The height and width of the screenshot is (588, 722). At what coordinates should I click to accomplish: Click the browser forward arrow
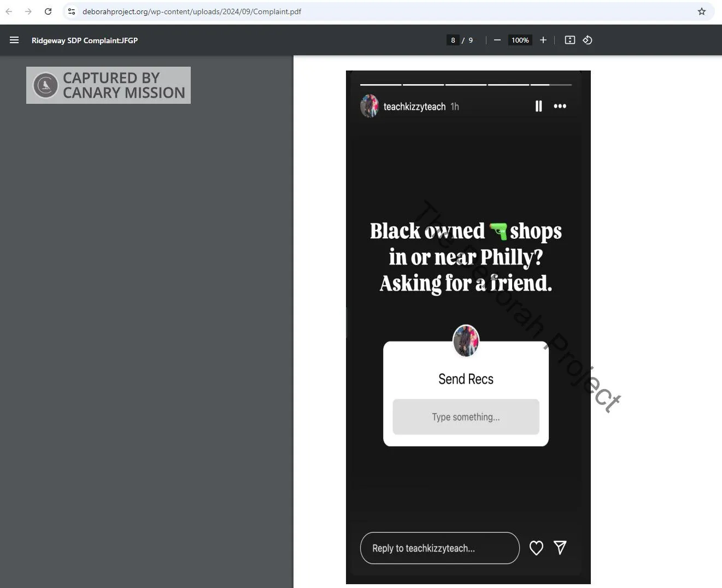pyautogui.click(x=28, y=11)
